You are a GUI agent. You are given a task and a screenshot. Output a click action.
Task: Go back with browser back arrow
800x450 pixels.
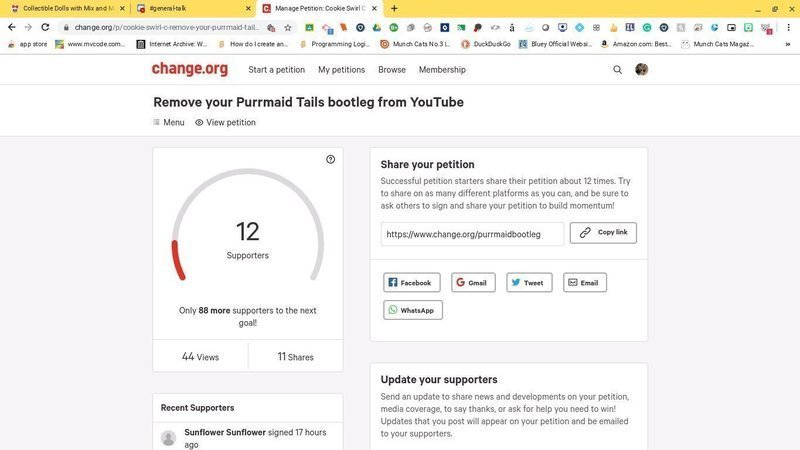coord(11,27)
